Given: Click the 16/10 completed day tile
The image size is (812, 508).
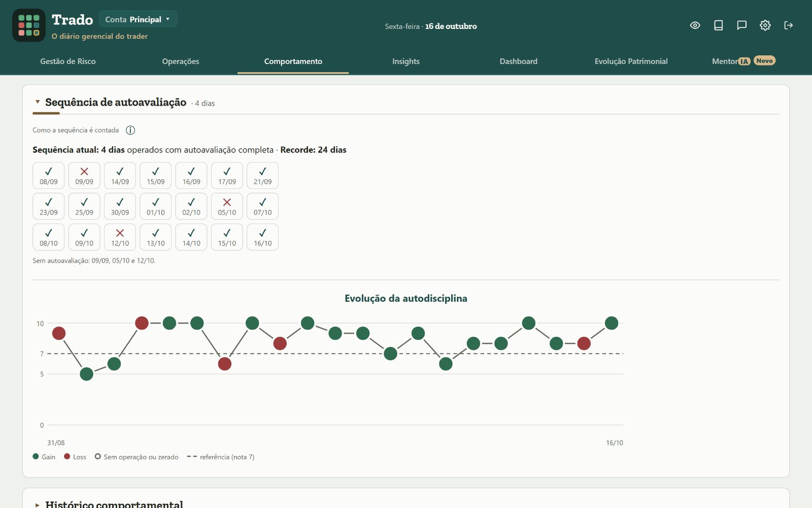Looking at the screenshot, I should (262, 237).
